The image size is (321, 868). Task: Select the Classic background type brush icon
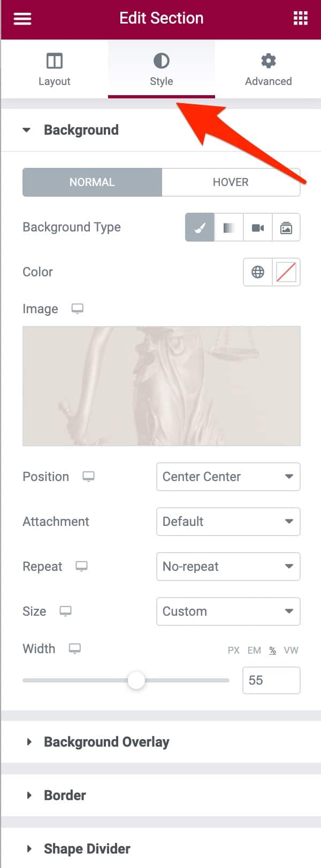[199, 227]
